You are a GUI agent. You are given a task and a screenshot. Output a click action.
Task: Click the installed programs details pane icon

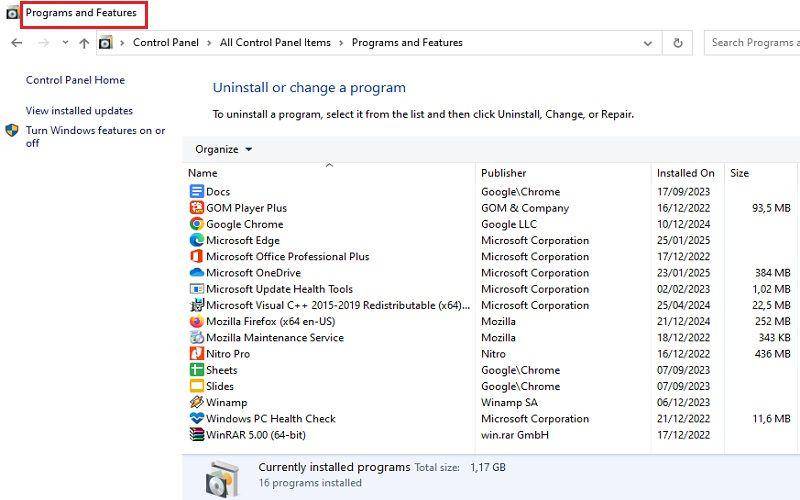coord(222,478)
